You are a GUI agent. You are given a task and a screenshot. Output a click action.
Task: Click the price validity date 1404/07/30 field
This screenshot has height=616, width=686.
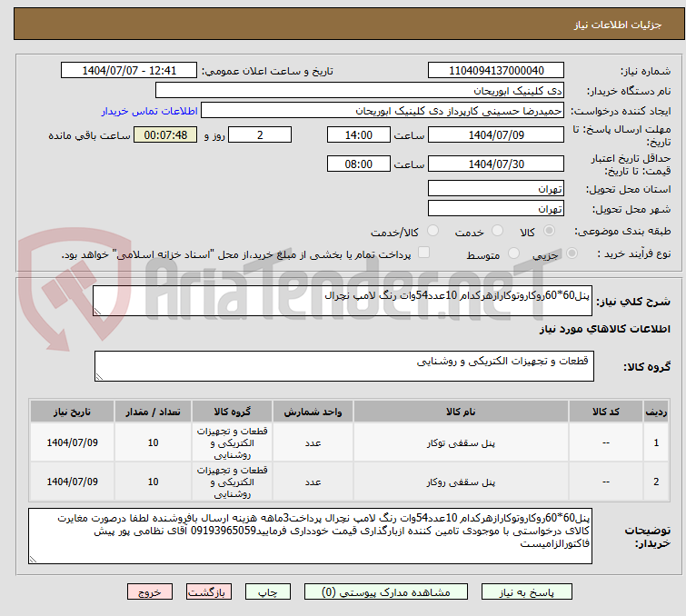click(x=496, y=164)
